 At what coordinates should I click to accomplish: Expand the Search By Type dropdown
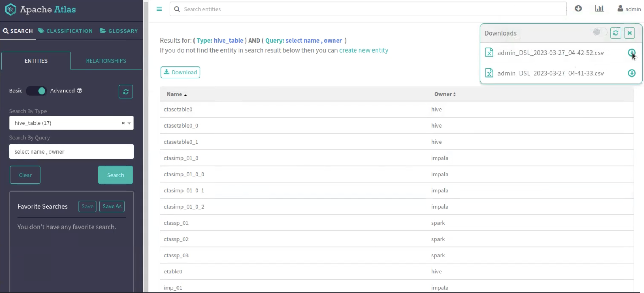129,123
